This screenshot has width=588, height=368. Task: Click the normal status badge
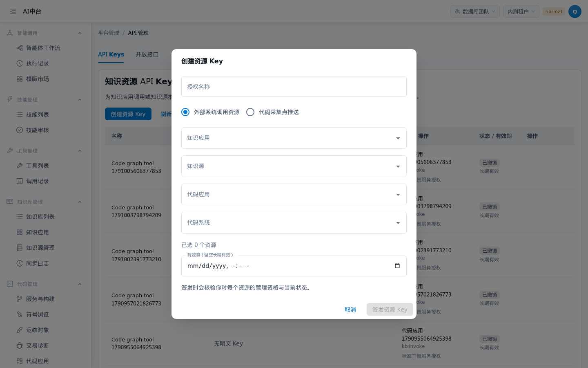point(554,11)
